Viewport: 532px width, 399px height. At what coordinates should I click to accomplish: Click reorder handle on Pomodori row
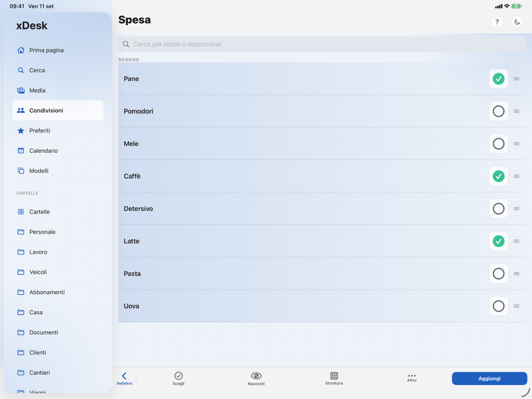click(516, 111)
